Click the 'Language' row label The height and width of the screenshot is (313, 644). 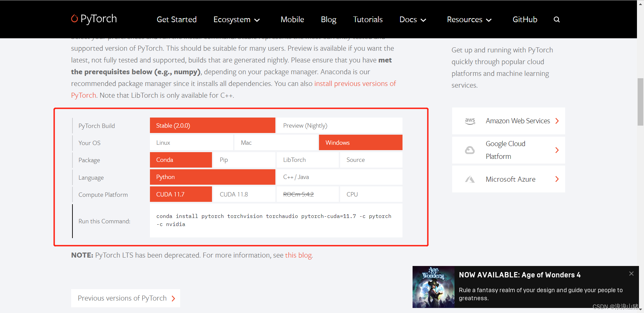[91, 178]
